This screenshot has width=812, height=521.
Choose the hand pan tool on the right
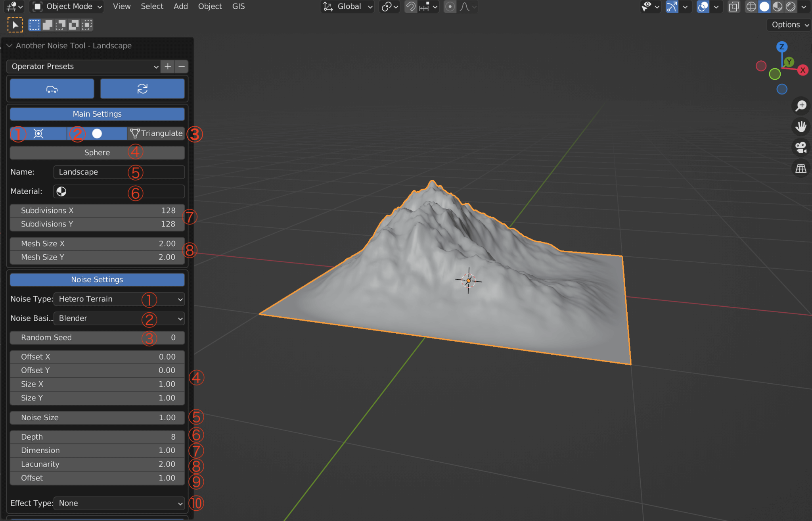801,127
